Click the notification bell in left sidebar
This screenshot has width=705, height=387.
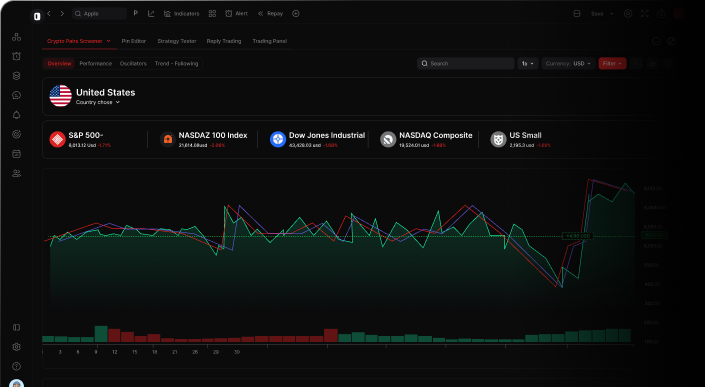pos(17,115)
